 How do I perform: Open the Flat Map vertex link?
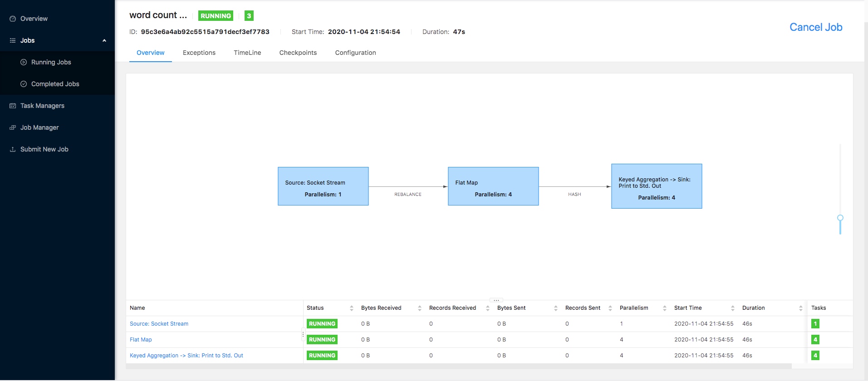point(141,340)
